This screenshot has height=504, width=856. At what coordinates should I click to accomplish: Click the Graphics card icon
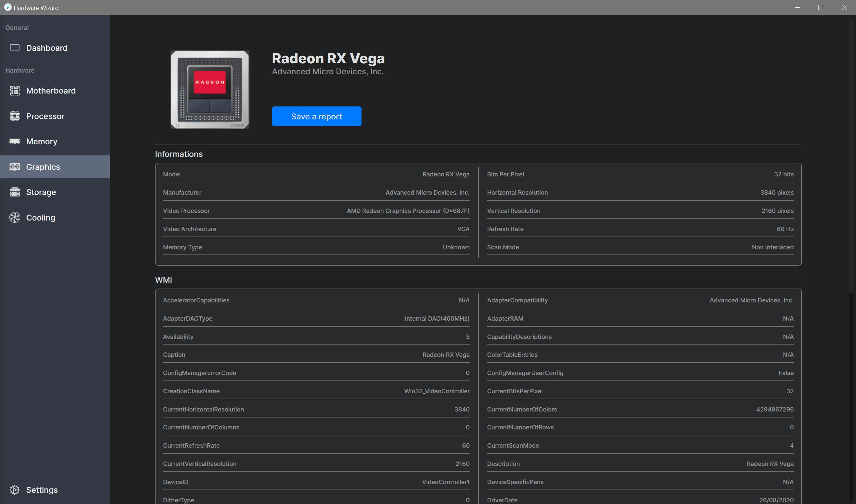pyautogui.click(x=15, y=167)
